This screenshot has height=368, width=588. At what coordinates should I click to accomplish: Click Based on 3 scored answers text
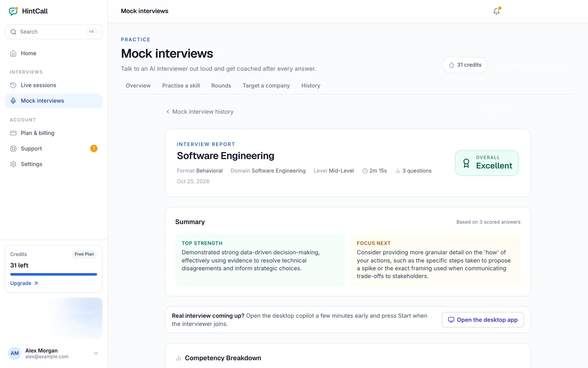[488, 222]
